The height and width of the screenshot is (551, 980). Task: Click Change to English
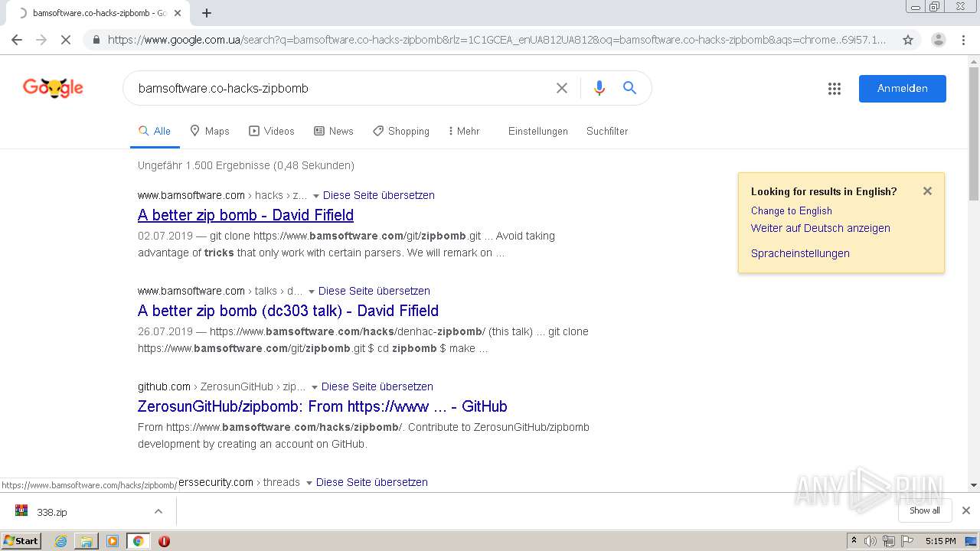[x=792, y=210]
